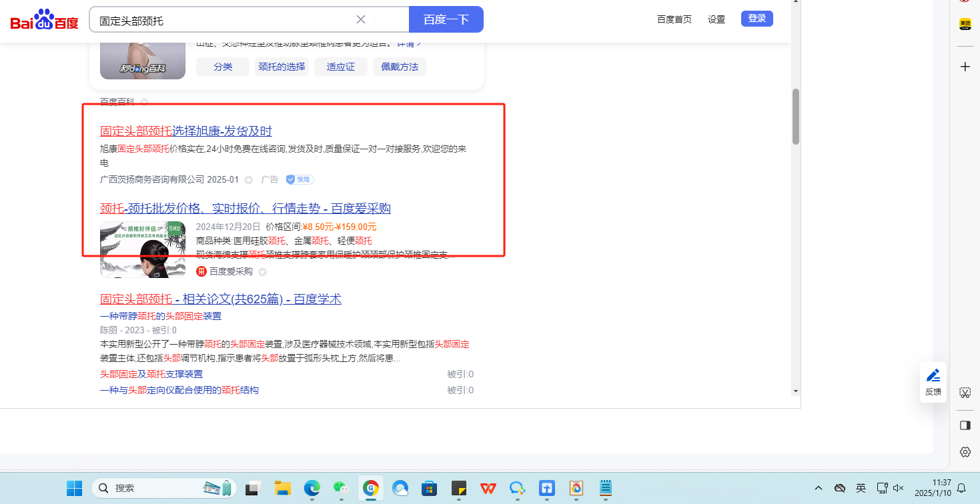This screenshot has height=504, width=980.
Task: Open sidebar settings gear icon
Action: 965,452
